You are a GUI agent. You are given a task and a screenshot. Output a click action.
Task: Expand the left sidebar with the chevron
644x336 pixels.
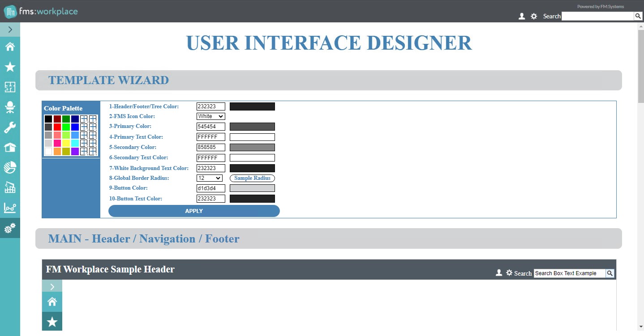(10, 30)
